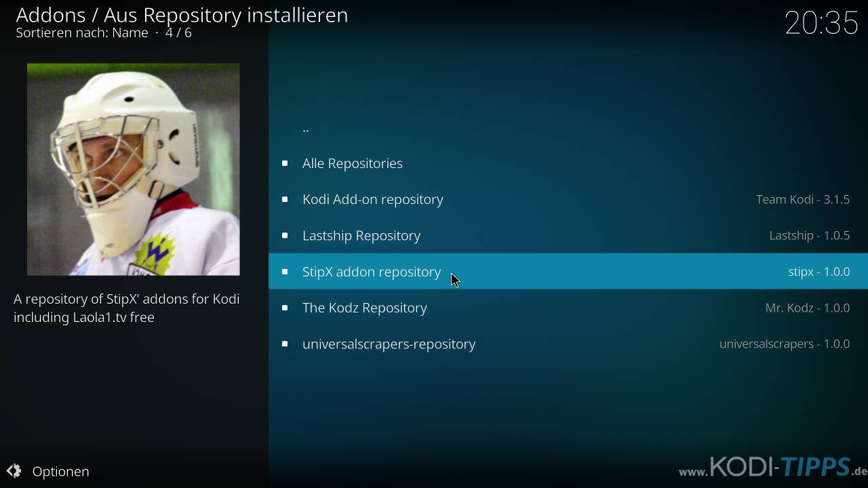Open The Kodz Repository
This screenshot has width=868, height=488.
click(x=568, y=308)
